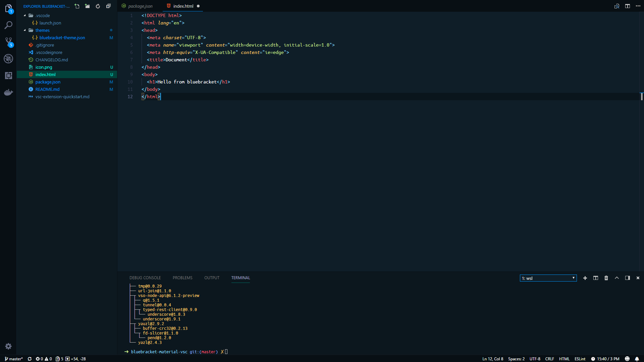644x362 pixels.
Task: Move the panel to the right side
Action: click(627, 278)
